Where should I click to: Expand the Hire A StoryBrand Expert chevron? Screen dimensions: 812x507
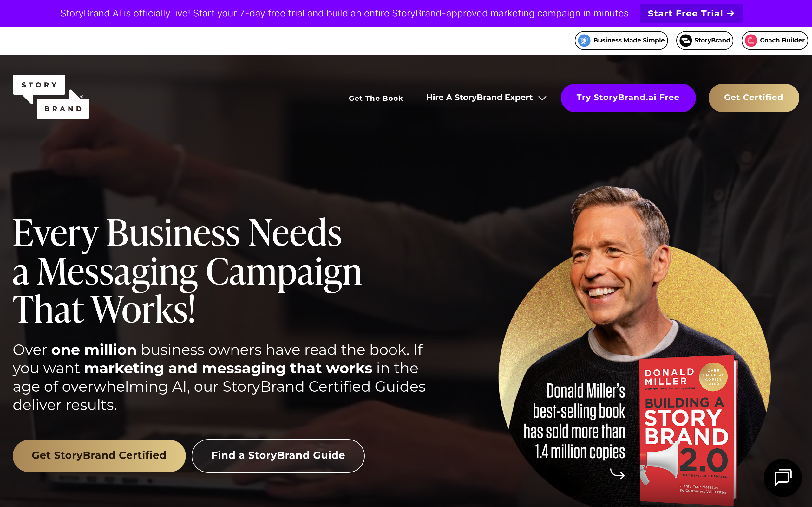pyautogui.click(x=542, y=98)
